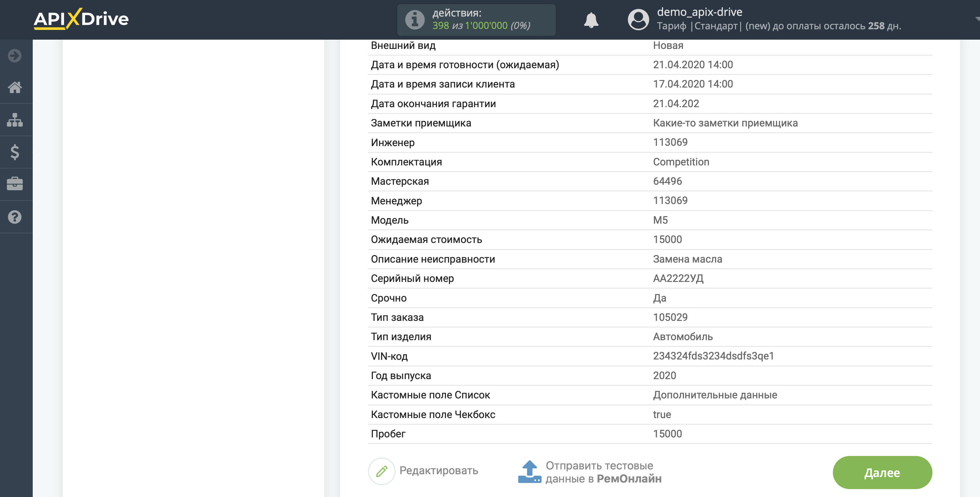Select the value Competition
This screenshot has width=980, height=497.
tap(681, 162)
